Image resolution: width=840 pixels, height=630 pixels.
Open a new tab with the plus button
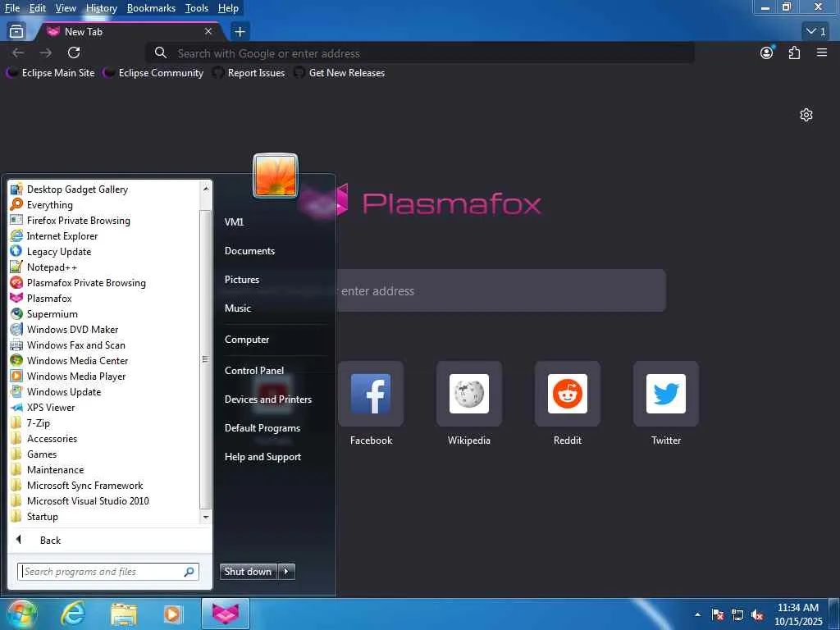[x=240, y=32]
